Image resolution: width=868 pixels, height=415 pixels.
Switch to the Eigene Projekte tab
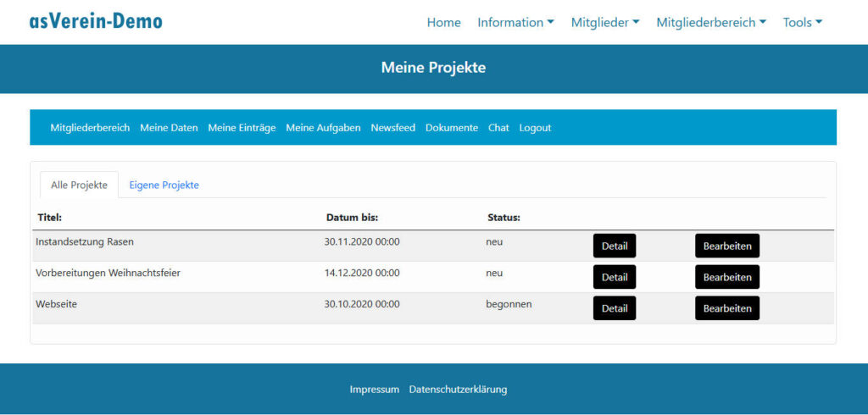coord(164,185)
